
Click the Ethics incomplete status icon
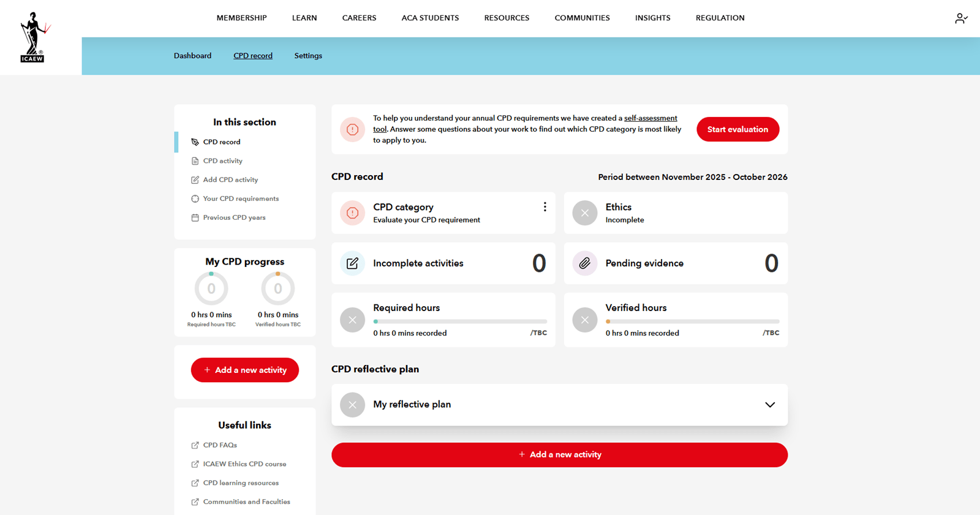pyautogui.click(x=584, y=213)
